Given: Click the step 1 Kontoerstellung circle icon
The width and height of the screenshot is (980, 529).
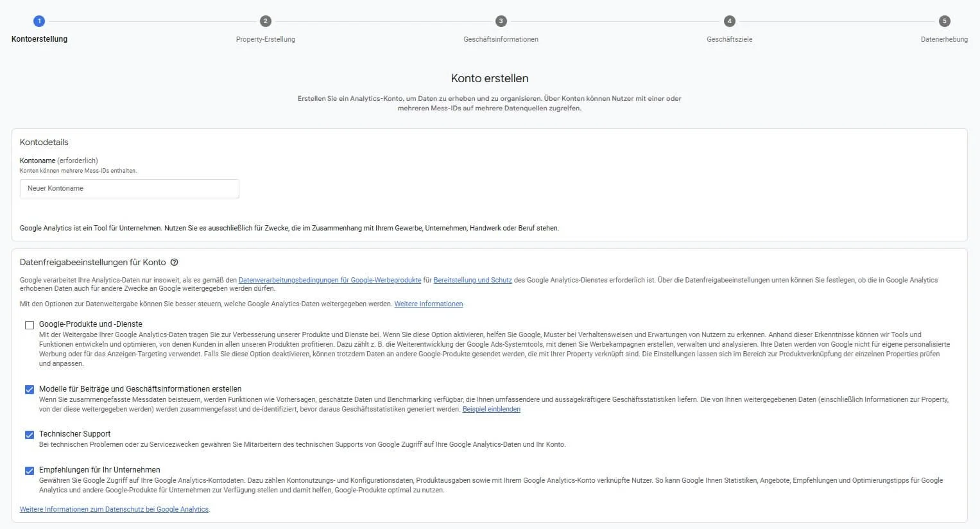Looking at the screenshot, I should (39, 21).
